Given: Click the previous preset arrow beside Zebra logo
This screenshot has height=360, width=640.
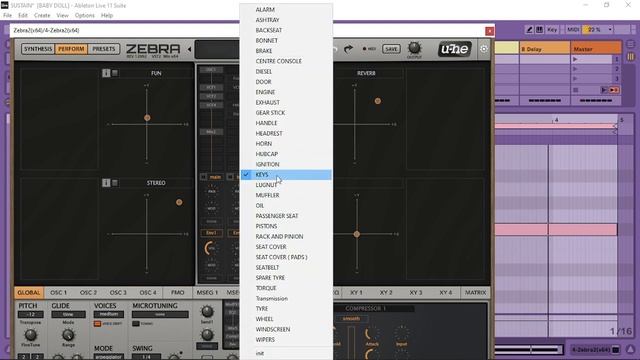Looking at the screenshot, I should (x=189, y=49).
